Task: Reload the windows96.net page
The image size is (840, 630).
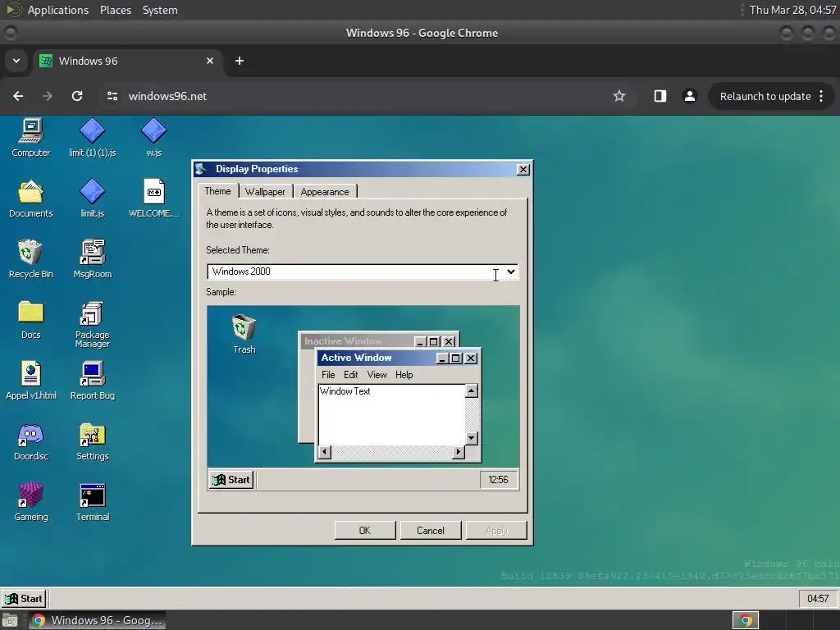Action: pyautogui.click(x=77, y=96)
